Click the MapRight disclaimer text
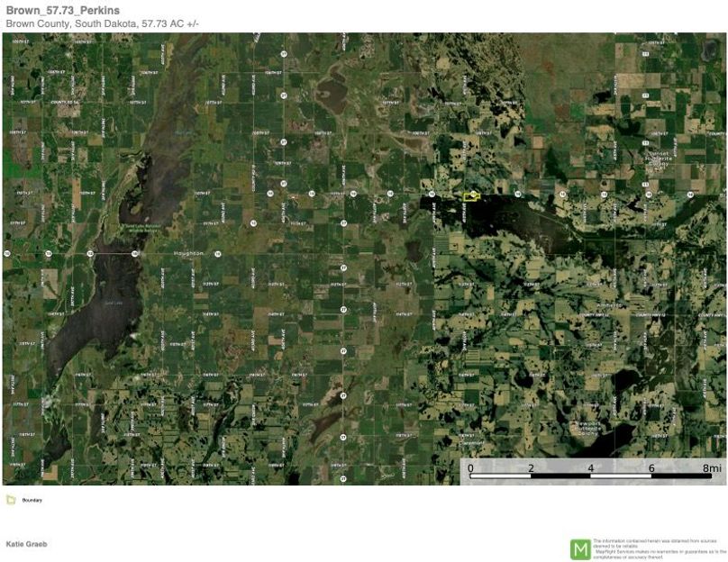 [659, 548]
